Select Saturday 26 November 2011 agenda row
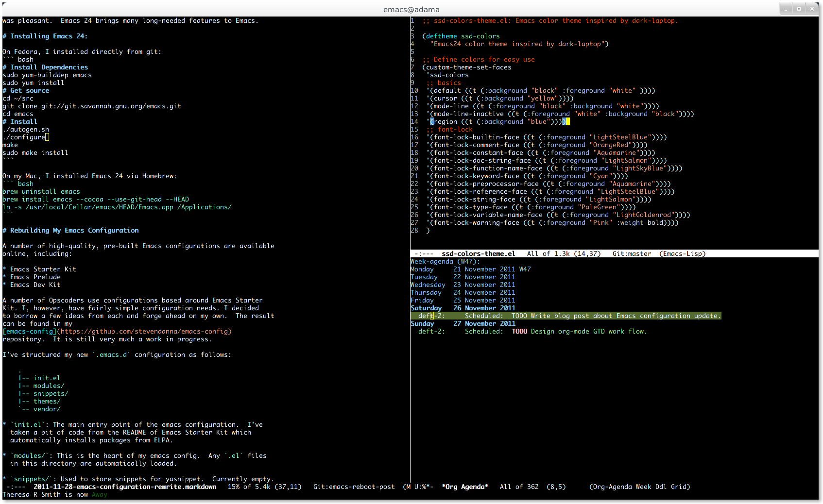The width and height of the screenshot is (823, 504). (463, 308)
